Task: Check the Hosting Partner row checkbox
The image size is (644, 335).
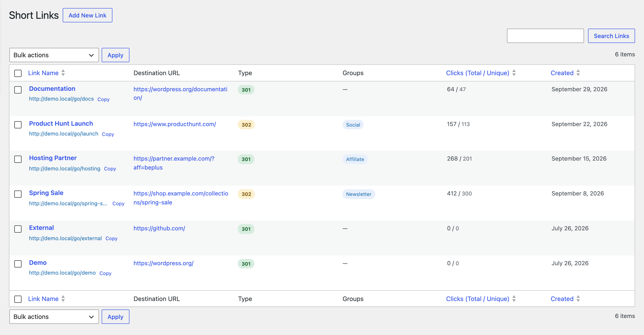Action: (x=18, y=159)
